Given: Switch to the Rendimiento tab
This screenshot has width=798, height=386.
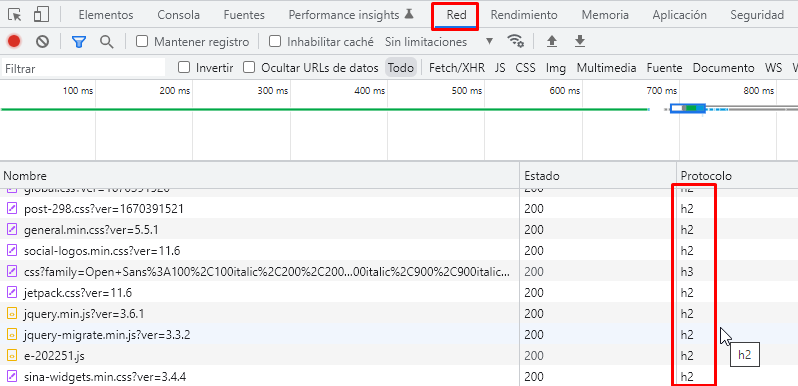Looking at the screenshot, I should click(x=524, y=15).
